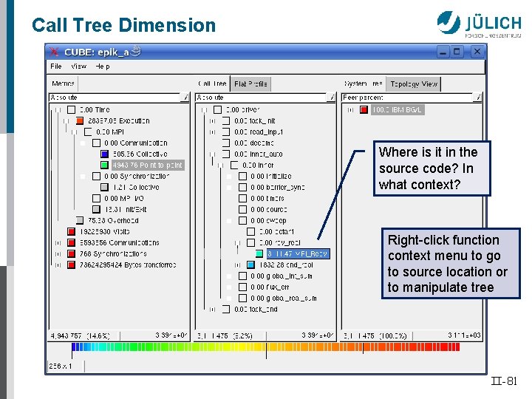
Task: Click the green box beside Point to point
Action: point(104,166)
